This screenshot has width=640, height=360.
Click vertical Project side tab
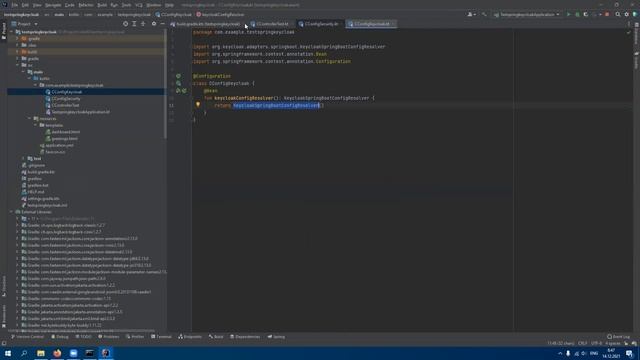pos(4,31)
